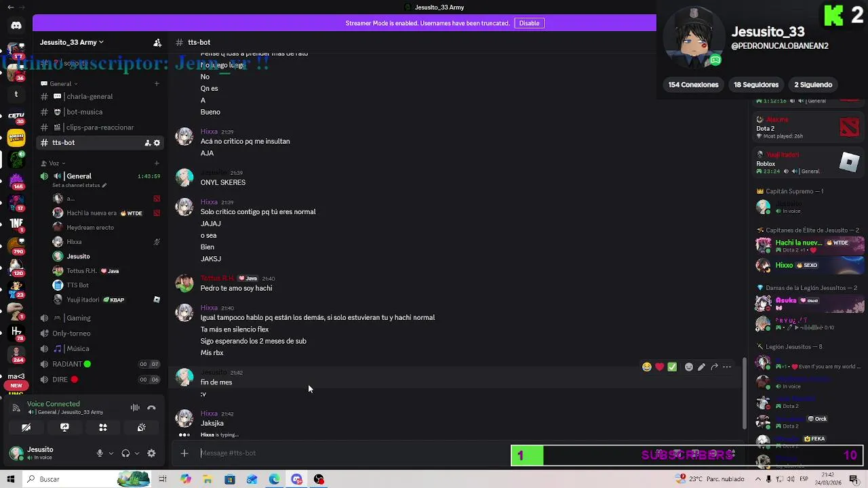Collapse the Voz voice category

[x=54, y=163]
